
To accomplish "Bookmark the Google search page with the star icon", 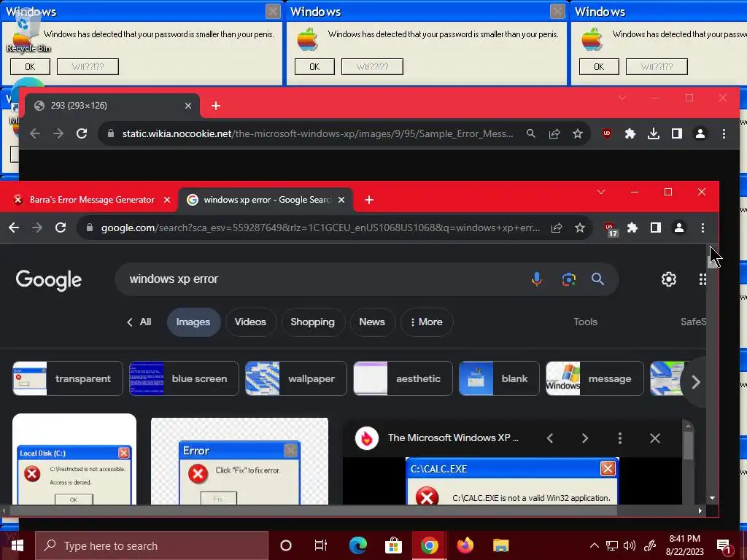I will pyautogui.click(x=580, y=227).
